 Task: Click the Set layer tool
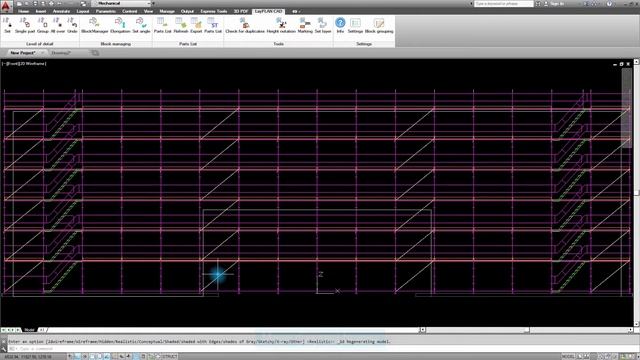pos(323,25)
